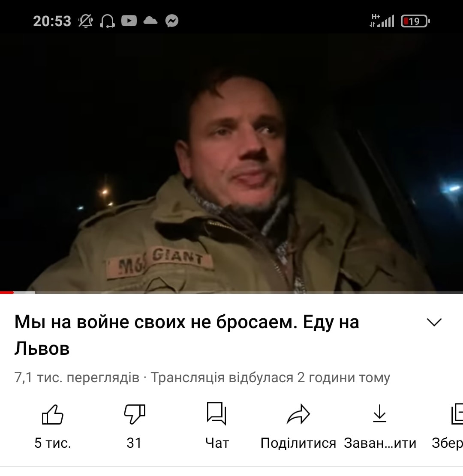Tap the thumbs-up like icon
The width and height of the screenshot is (463, 476).
[x=53, y=414]
